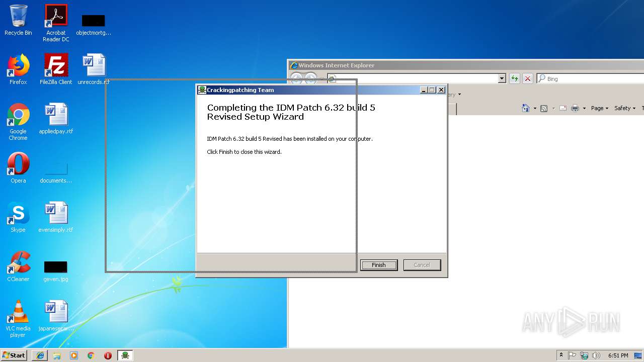Open the media player taskbar icon

pos(74,355)
